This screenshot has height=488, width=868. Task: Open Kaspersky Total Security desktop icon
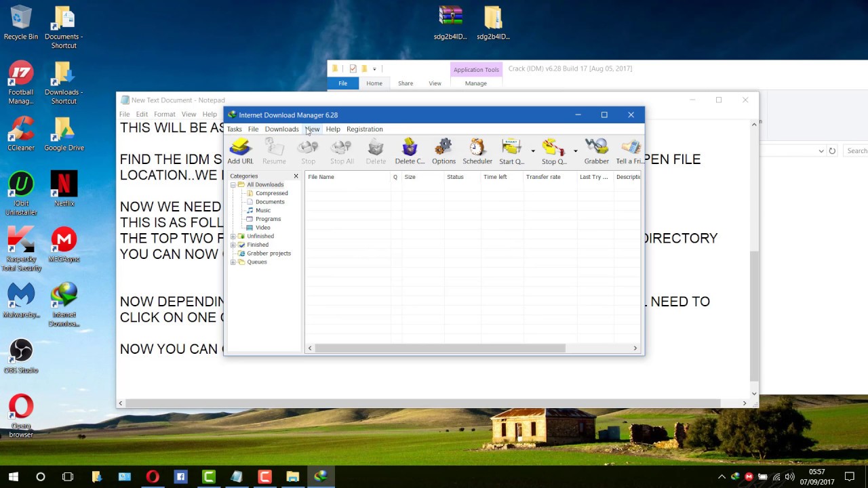(21, 249)
